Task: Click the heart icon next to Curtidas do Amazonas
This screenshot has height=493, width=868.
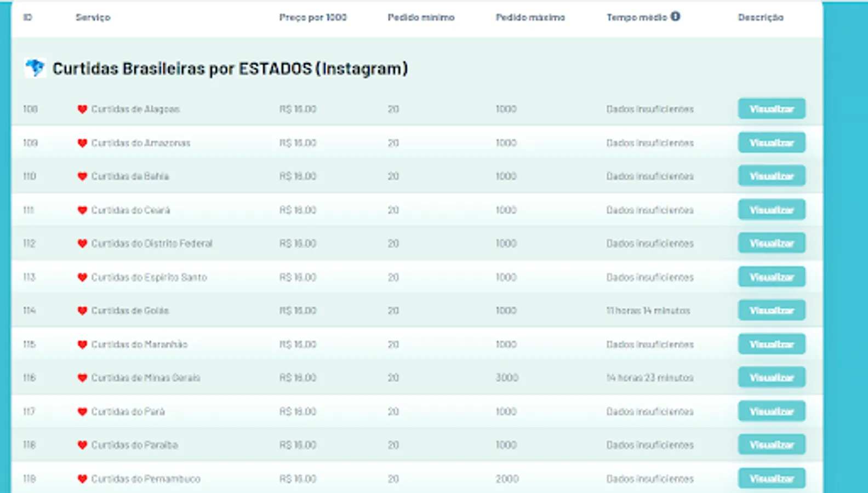Action: click(82, 143)
